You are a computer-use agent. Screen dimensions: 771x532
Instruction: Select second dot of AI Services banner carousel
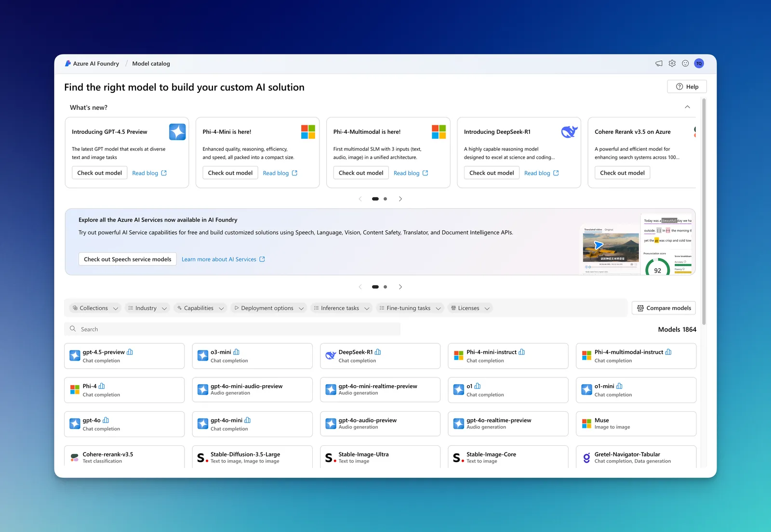pyautogui.click(x=385, y=287)
